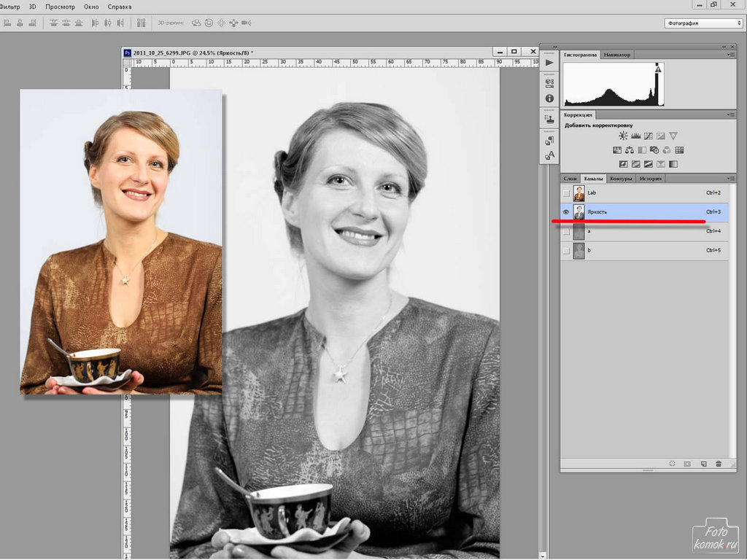The width and height of the screenshot is (747, 560).
Task: Open the Paragraph Styles panel icon
Action: pyautogui.click(x=549, y=141)
